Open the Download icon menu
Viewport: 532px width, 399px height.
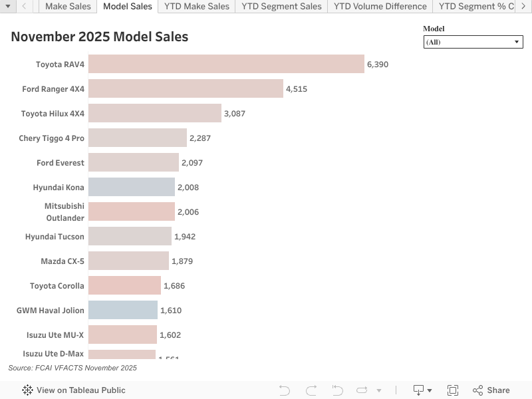(x=422, y=390)
